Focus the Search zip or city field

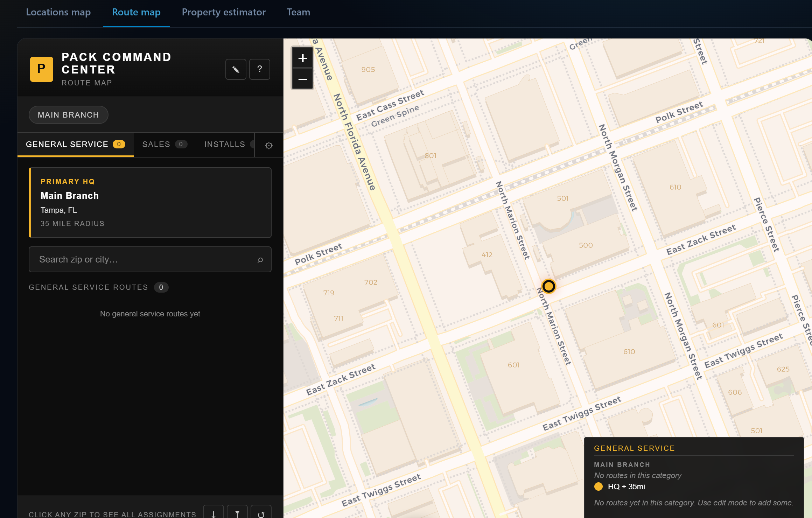[150, 259]
